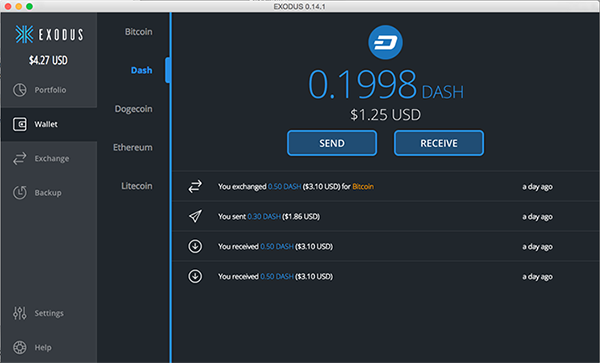Open the Portfolio section label

click(50, 90)
